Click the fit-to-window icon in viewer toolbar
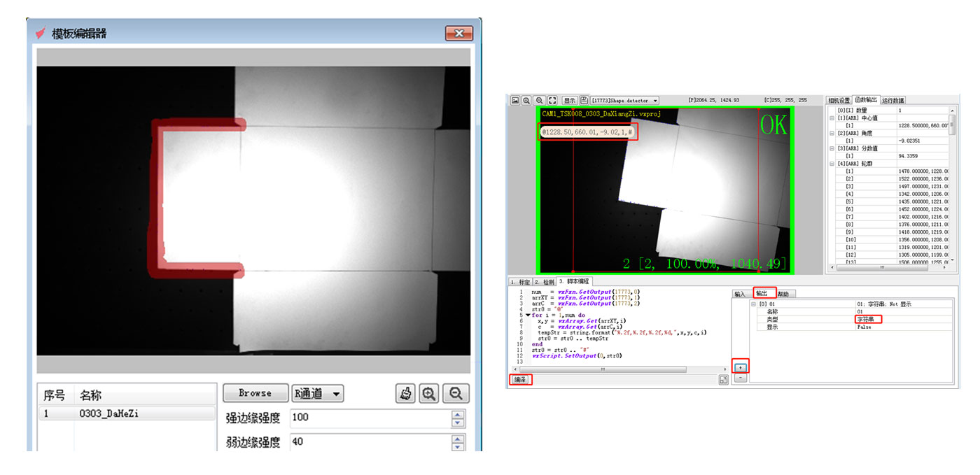This screenshot has width=980, height=475. [x=552, y=101]
